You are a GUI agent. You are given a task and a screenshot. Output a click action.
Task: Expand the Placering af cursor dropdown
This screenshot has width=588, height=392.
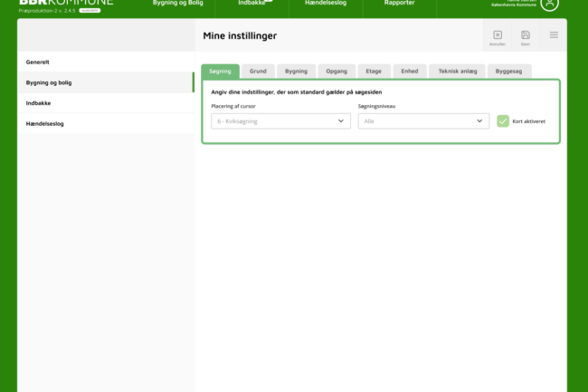[280, 120]
